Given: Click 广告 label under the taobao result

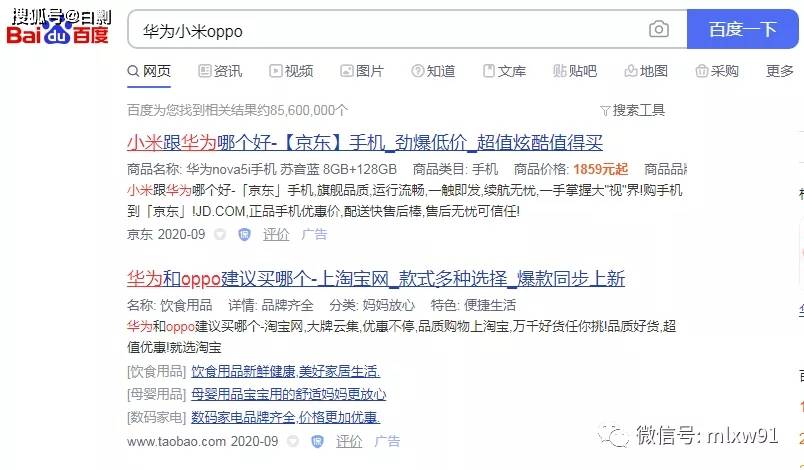Looking at the screenshot, I should 387,441.
